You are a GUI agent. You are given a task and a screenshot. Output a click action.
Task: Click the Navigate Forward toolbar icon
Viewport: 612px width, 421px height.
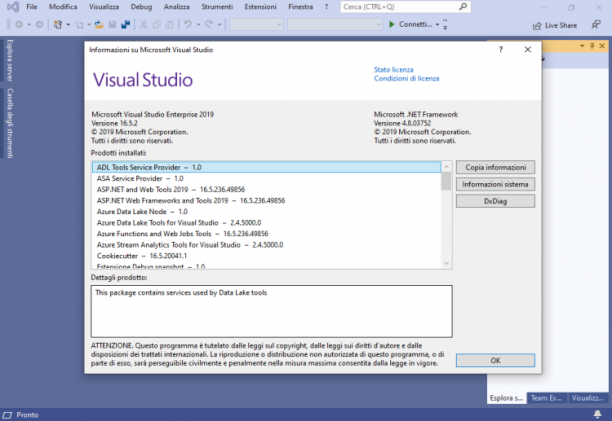tap(39, 25)
